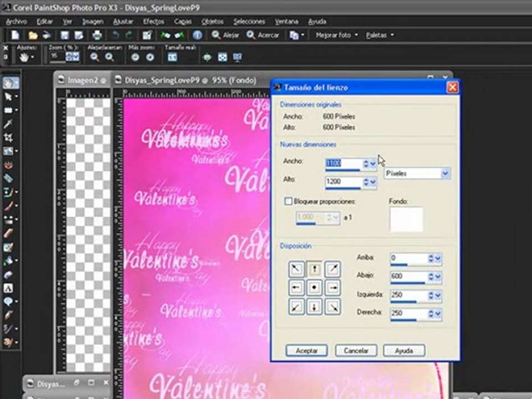This screenshot has height=399, width=532.
Task: Switch to the Imagen2 document tab
Action: pyautogui.click(x=82, y=80)
